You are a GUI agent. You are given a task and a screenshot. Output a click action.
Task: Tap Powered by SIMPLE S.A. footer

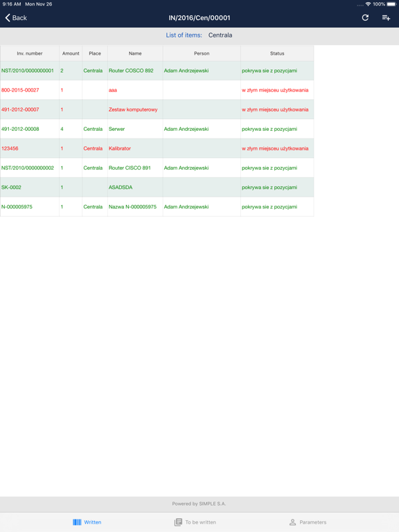pos(199,504)
